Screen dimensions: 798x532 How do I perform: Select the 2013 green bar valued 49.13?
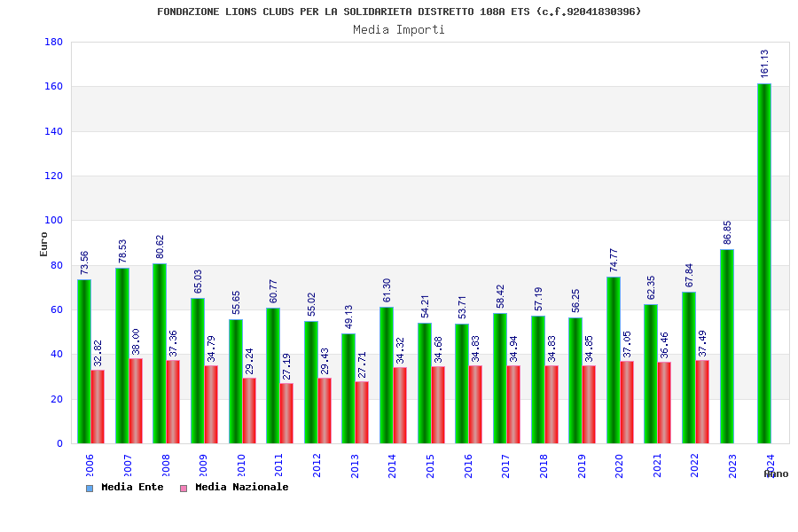click(x=348, y=388)
